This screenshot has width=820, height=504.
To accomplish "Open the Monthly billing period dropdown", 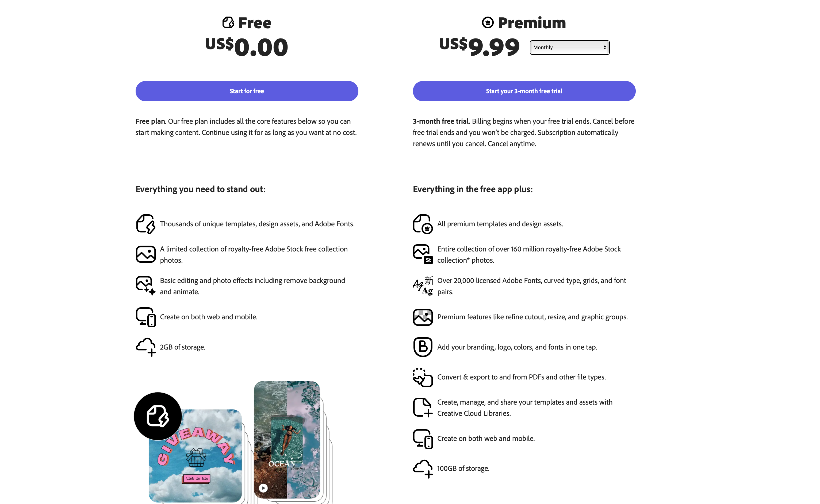I will 569,47.
